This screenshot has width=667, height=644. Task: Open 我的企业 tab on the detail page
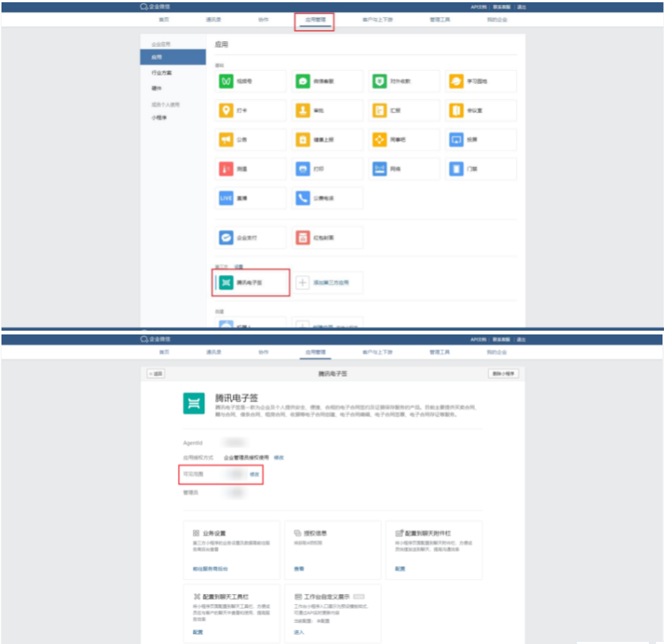(x=497, y=352)
